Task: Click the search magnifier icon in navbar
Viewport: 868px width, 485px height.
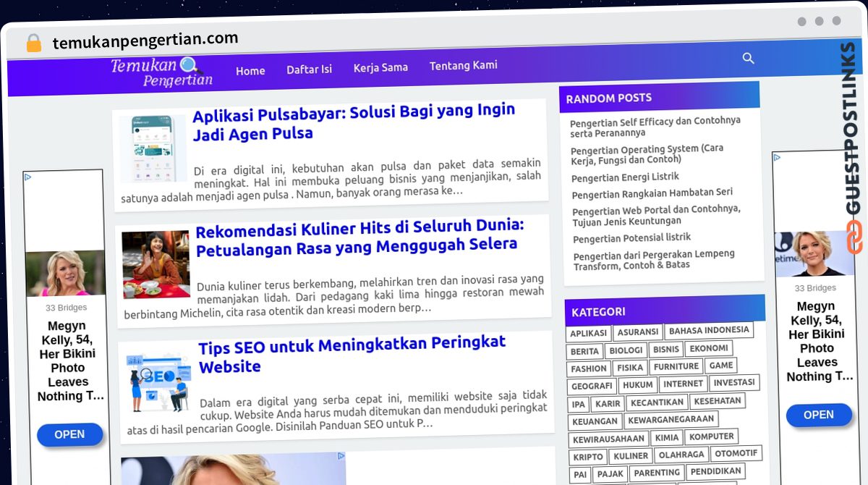Action: coord(749,58)
